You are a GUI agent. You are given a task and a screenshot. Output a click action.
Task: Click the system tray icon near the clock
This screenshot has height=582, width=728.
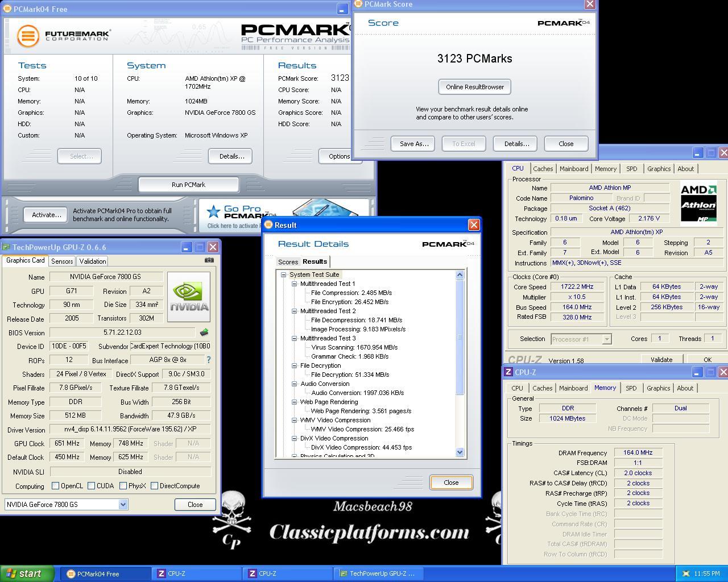click(x=685, y=573)
